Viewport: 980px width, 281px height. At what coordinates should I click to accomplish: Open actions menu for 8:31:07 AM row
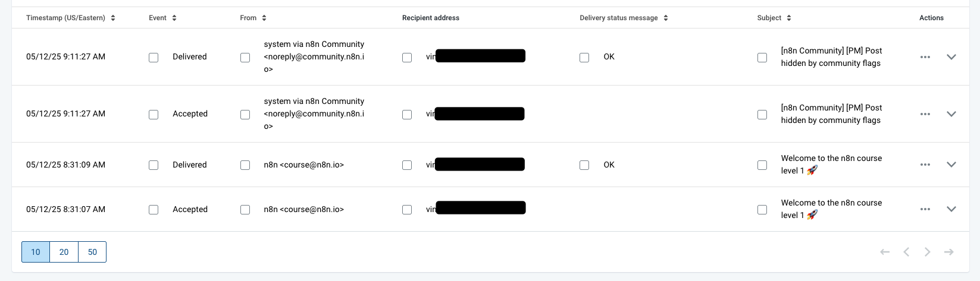coord(925,209)
